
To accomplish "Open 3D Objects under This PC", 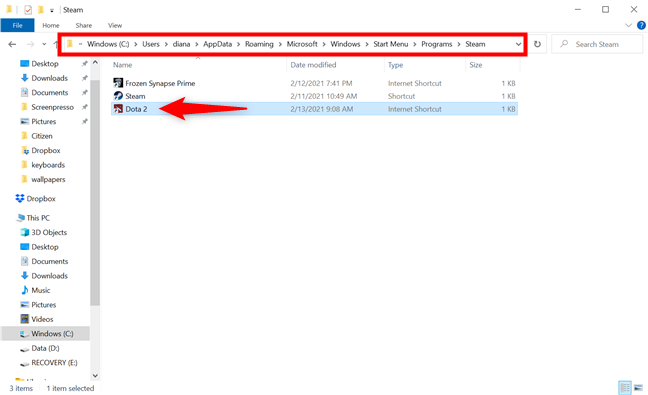I will coord(49,232).
